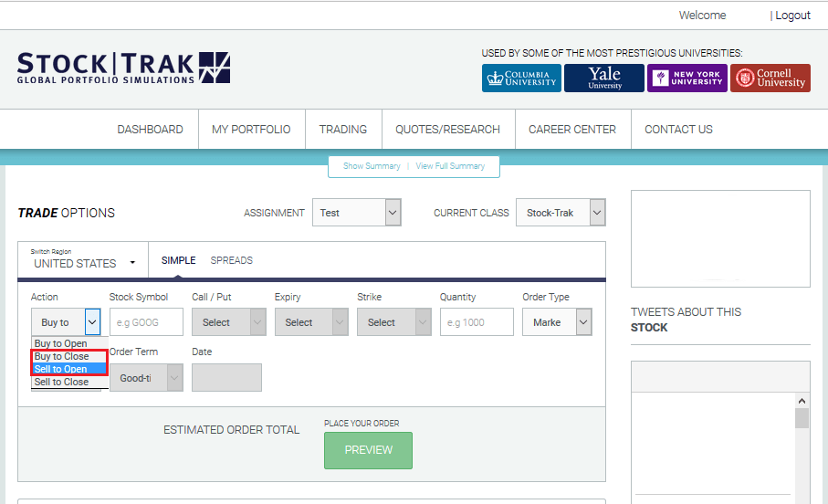The width and height of the screenshot is (828, 504).
Task: Open the New York University badge
Action: (687, 79)
